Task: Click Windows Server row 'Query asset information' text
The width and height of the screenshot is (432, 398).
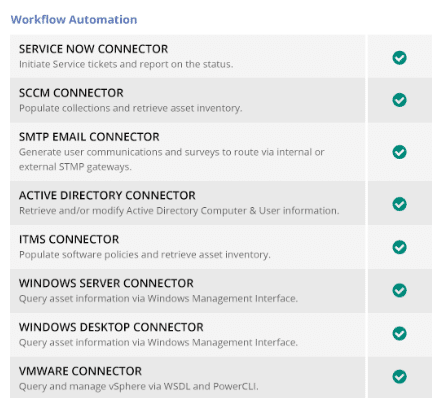Action: pyautogui.click(x=158, y=299)
